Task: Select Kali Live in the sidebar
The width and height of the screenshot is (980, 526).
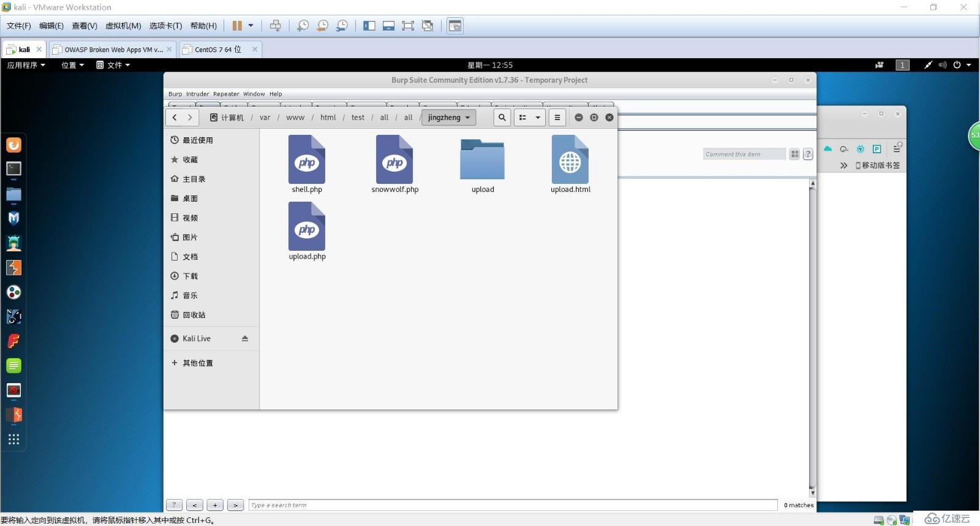Action: (211, 338)
